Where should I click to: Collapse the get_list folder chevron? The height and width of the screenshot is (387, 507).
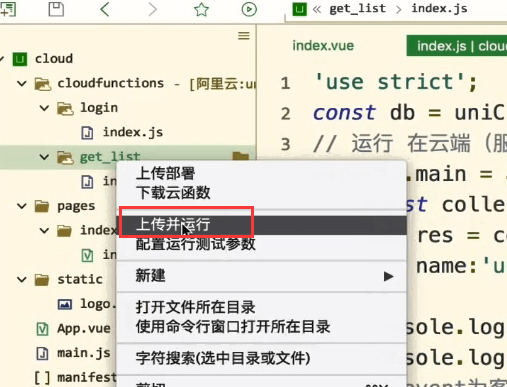(x=44, y=157)
